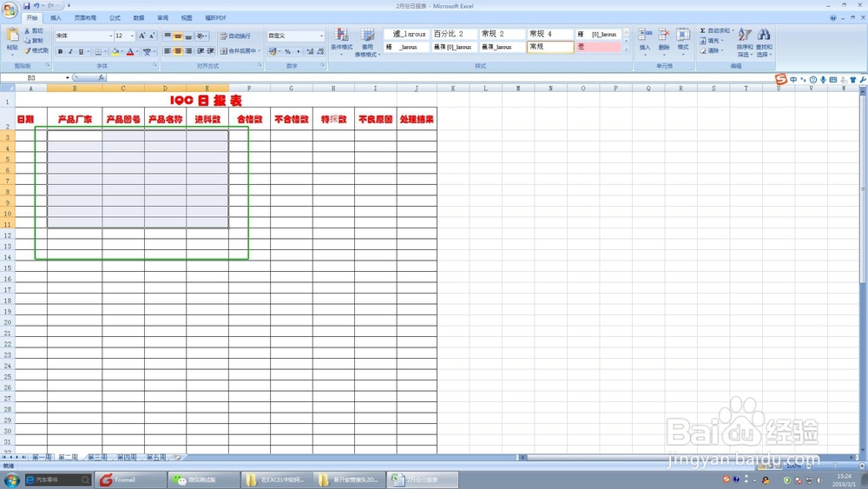Align text left

point(168,51)
